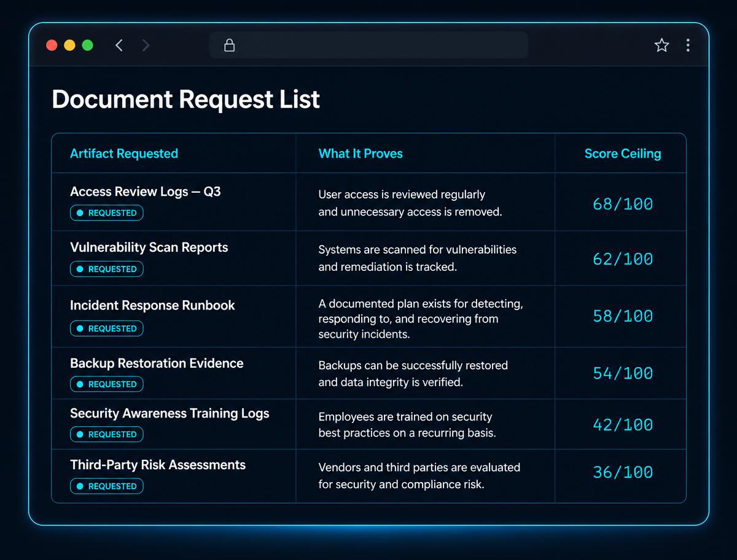This screenshot has width=737, height=560.
Task: Select the Backup Restoration Evidence title
Action: (157, 363)
